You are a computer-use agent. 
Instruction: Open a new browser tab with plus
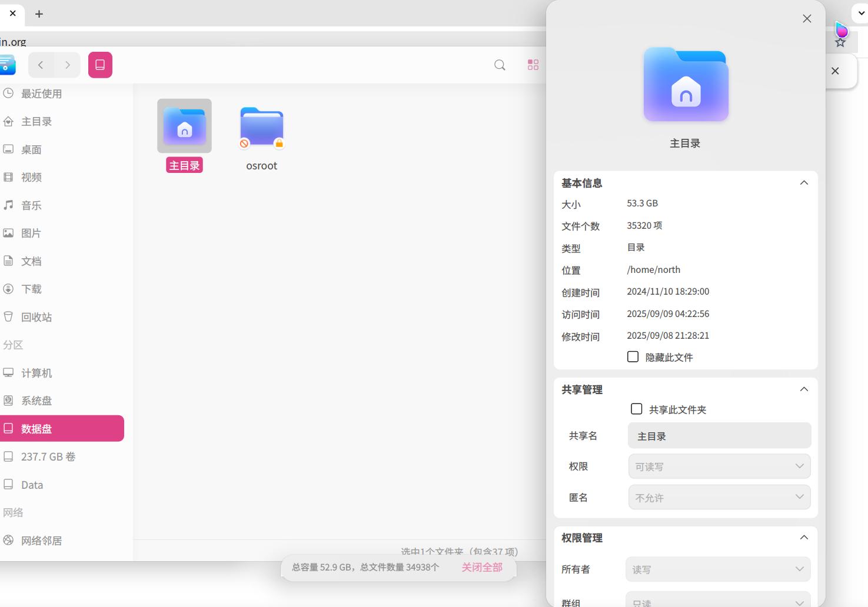click(39, 14)
